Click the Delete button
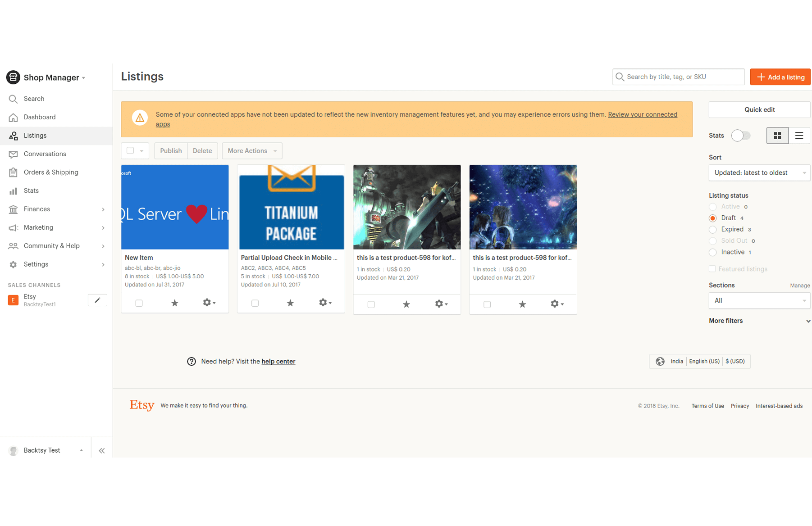The width and height of the screenshot is (812, 526). pos(202,151)
